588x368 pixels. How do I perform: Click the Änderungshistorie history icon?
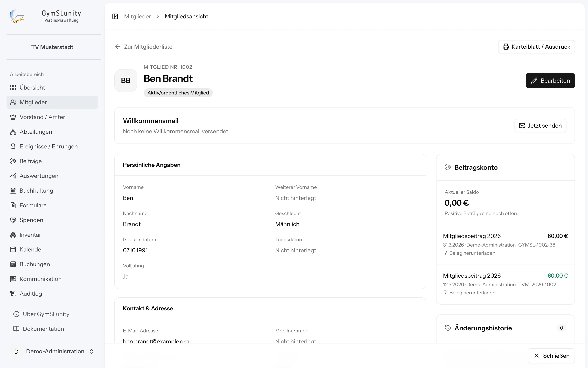448,328
